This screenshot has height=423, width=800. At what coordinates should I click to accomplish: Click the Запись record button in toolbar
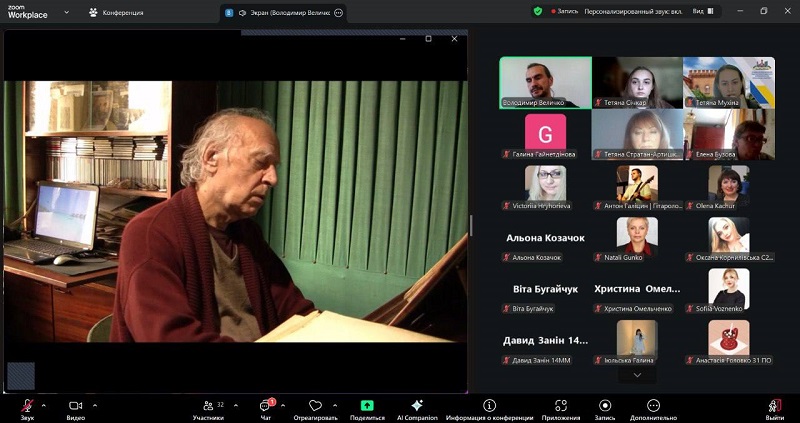(x=604, y=406)
